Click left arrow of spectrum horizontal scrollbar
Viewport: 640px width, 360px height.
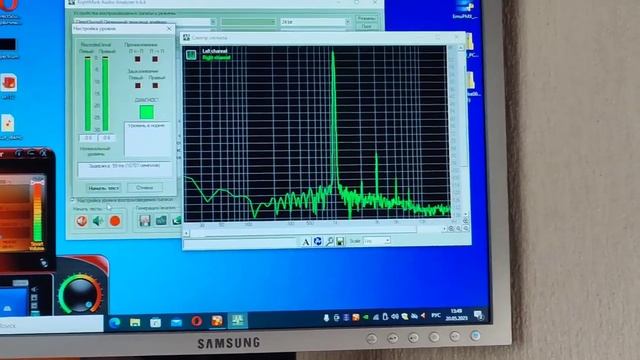tap(186, 233)
